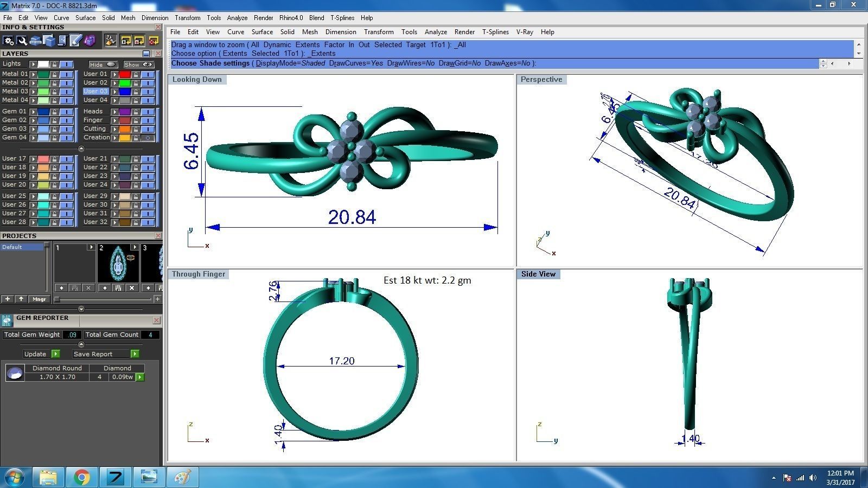Open the Rhino4.0 menu

click(x=291, y=17)
